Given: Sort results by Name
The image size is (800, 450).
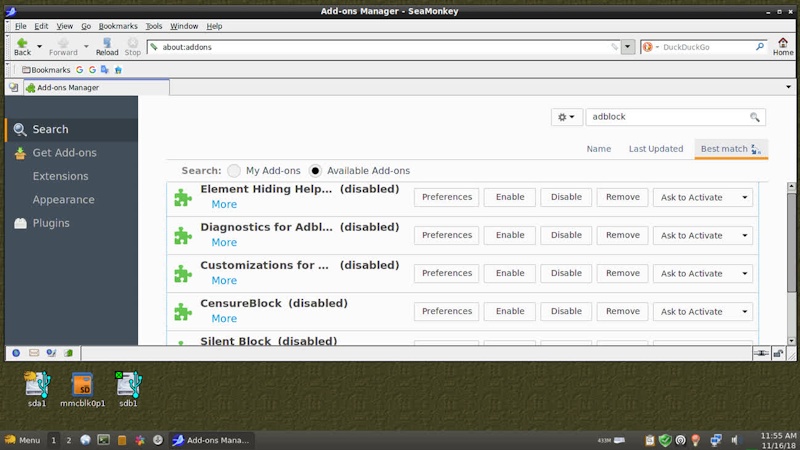Looking at the screenshot, I should point(598,149).
